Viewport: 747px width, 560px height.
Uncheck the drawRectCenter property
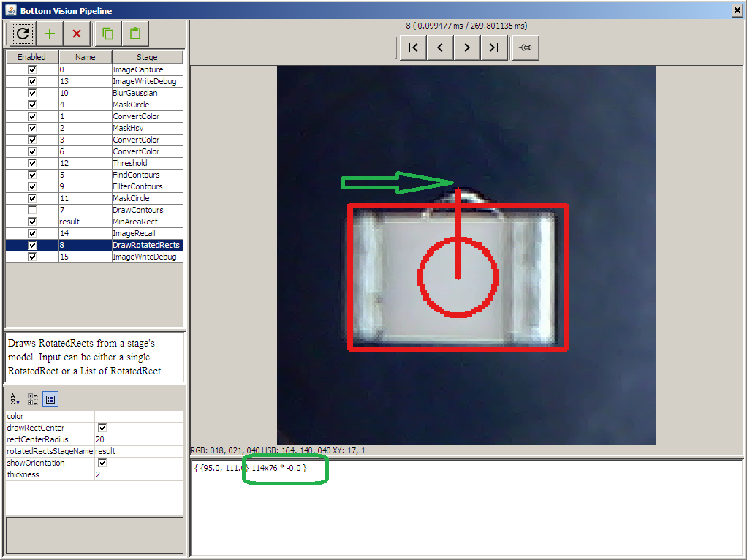click(102, 428)
